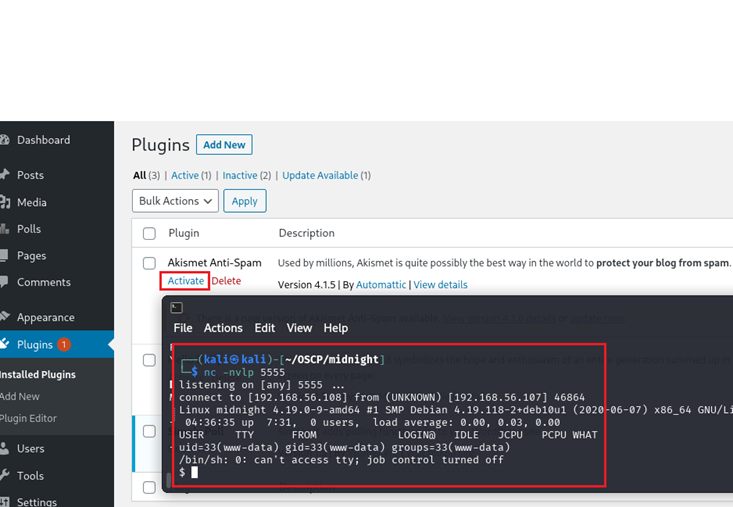Click the Settings sliders icon
Viewport: 733px width, 507px height.
click(4, 502)
